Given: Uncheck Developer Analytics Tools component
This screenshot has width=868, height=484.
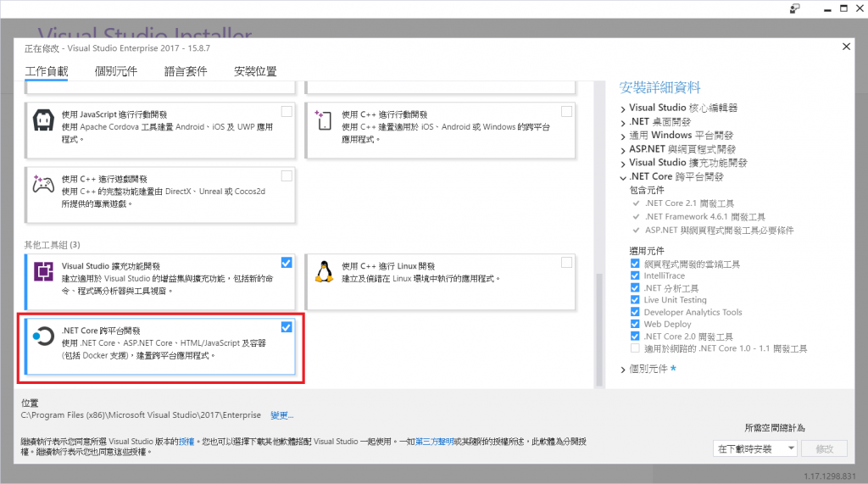Looking at the screenshot, I should pyautogui.click(x=635, y=312).
